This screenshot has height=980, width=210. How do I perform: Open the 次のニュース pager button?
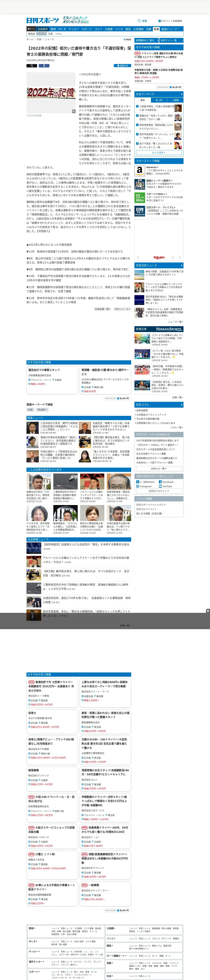122,309
